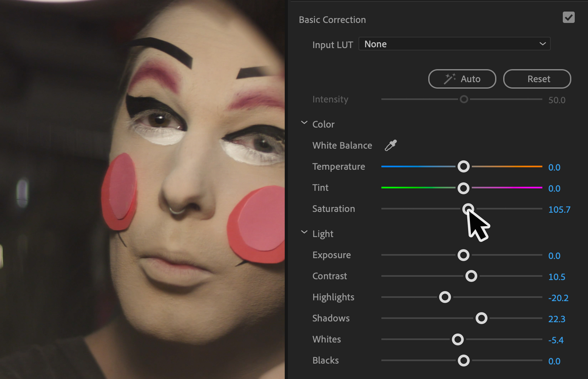
Task: Click the Saturation value 105.7
Action: pos(559,210)
